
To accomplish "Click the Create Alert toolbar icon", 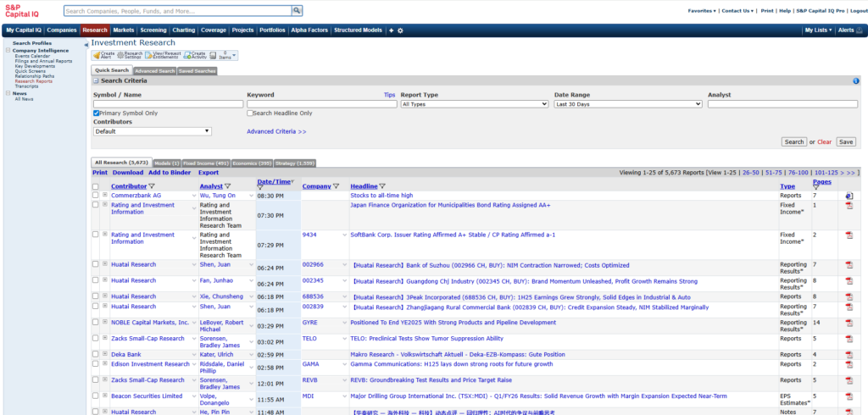I will tap(97, 55).
